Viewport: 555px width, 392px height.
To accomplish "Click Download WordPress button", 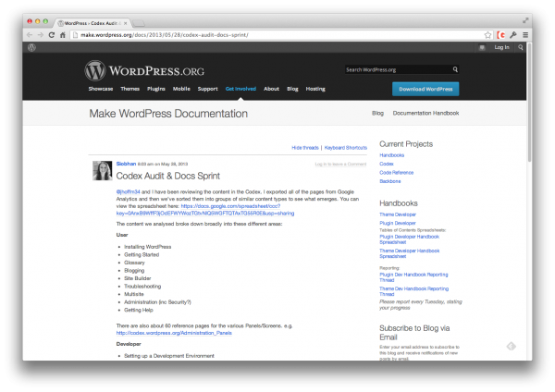I will (425, 89).
